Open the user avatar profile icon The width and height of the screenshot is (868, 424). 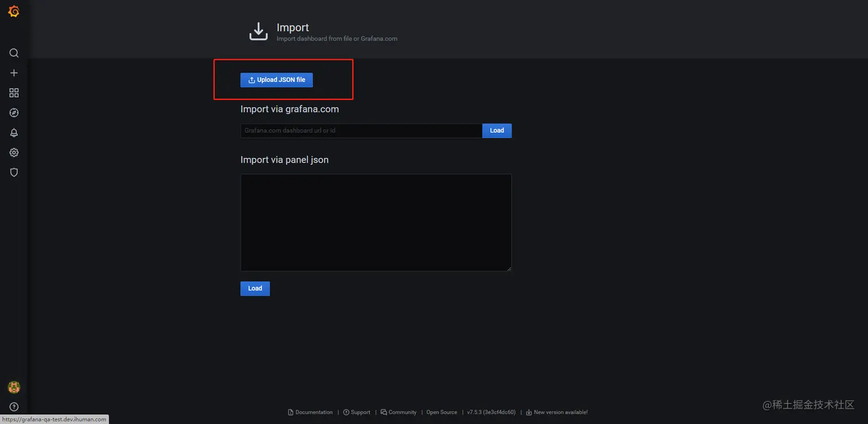pos(14,387)
